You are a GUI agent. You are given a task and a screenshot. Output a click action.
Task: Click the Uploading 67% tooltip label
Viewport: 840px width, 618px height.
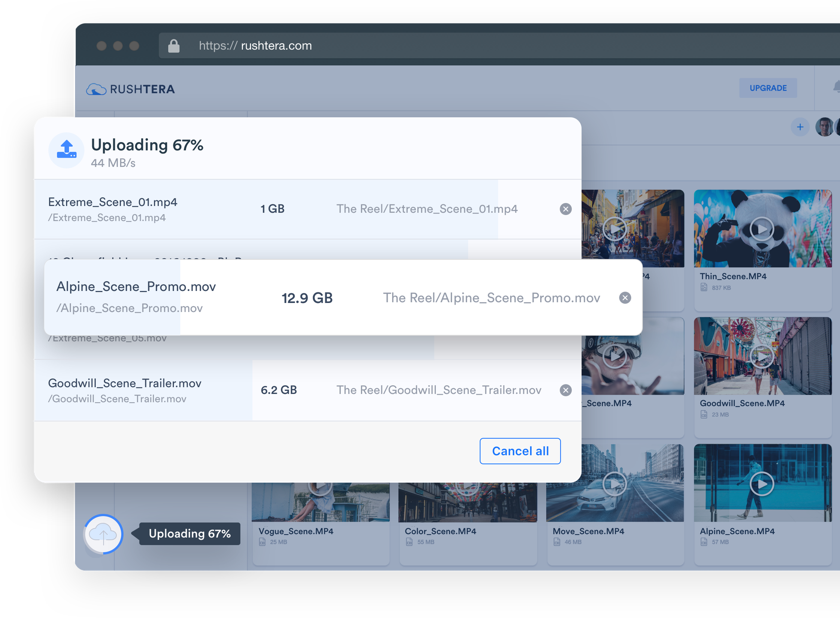(189, 534)
